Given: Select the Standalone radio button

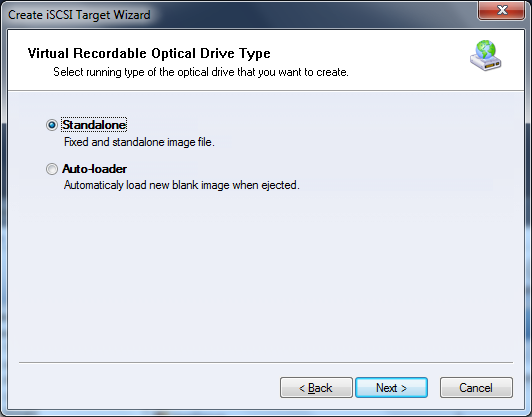Looking at the screenshot, I should (52, 125).
